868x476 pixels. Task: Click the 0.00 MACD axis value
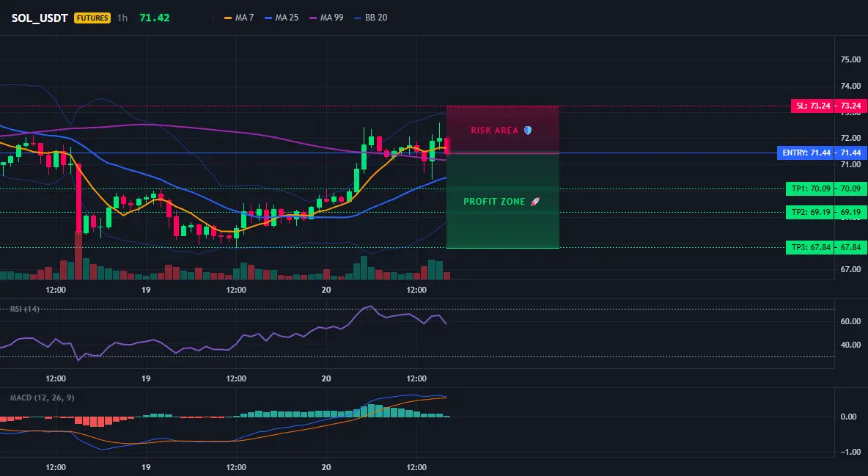coord(849,417)
